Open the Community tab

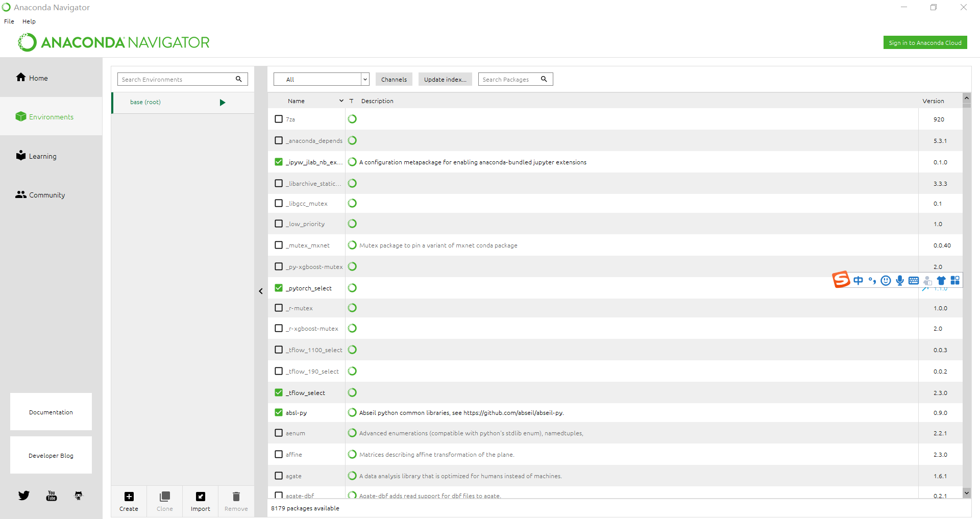[x=51, y=194]
